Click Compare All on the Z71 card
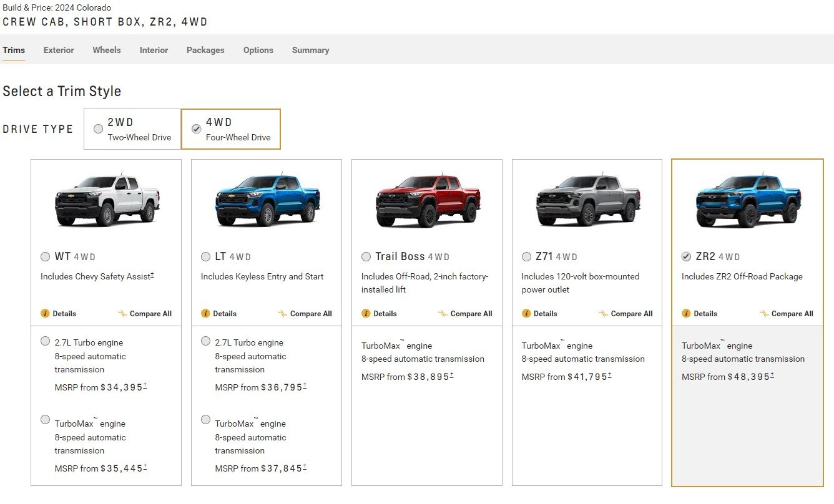834x504 pixels. click(632, 314)
